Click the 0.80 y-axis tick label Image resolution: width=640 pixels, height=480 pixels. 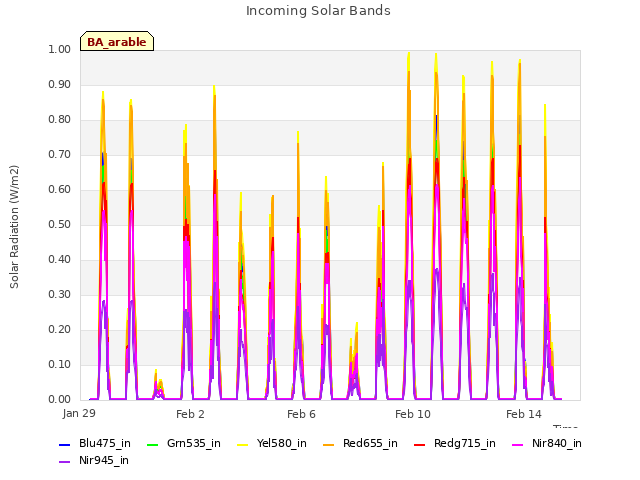60,120
